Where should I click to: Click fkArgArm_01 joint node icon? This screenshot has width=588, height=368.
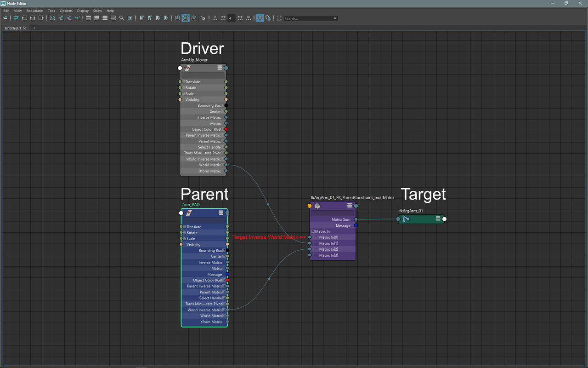pyautogui.click(x=406, y=219)
